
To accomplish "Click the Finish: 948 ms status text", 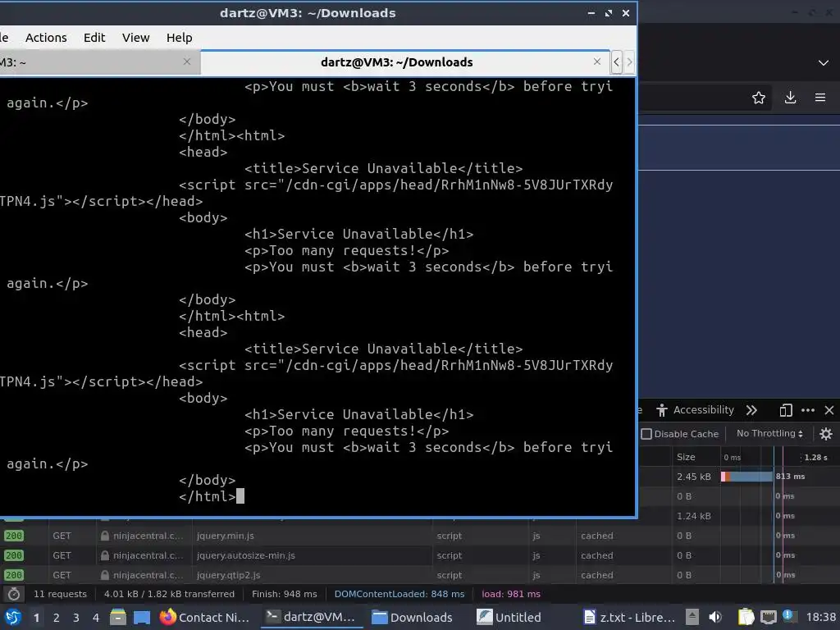I will [285, 594].
